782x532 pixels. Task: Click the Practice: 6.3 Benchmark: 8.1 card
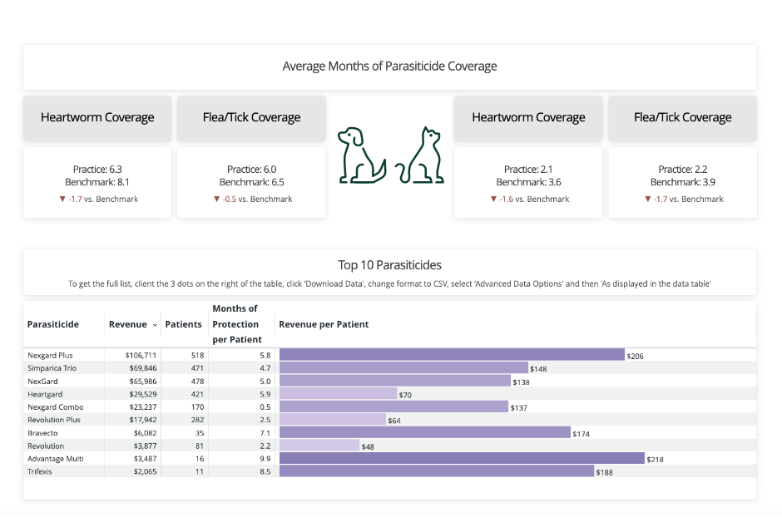(x=97, y=183)
